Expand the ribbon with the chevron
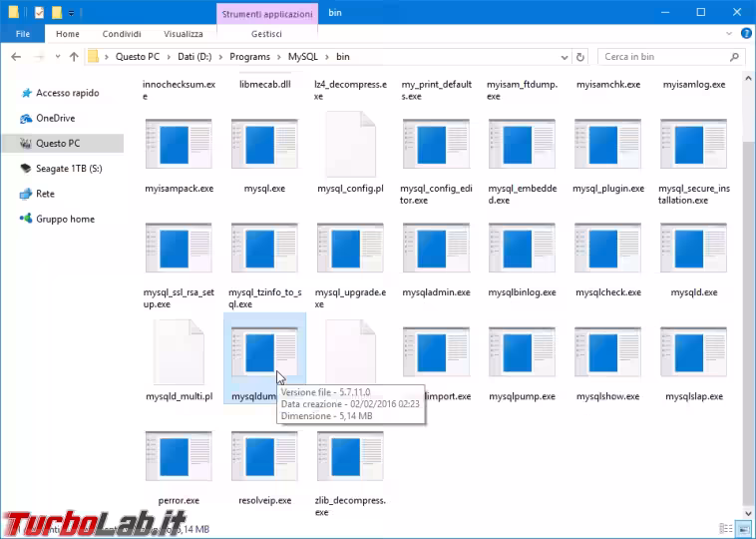756x539 pixels. (729, 34)
